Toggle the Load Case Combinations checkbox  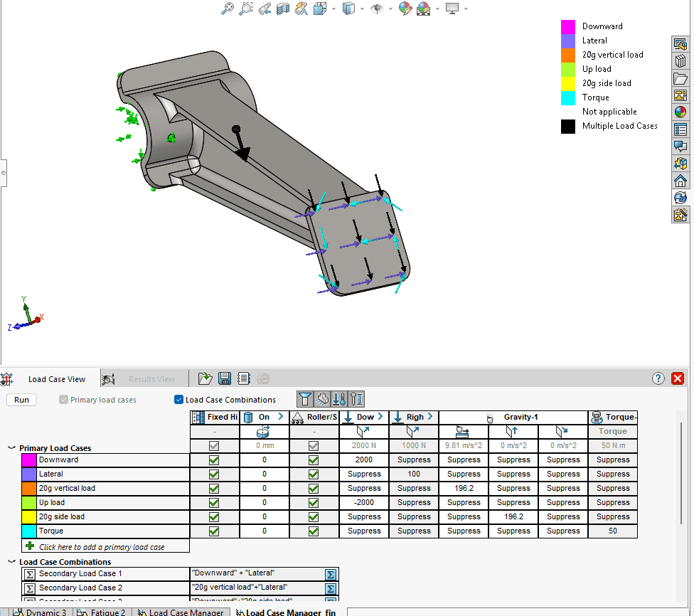[x=179, y=400]
